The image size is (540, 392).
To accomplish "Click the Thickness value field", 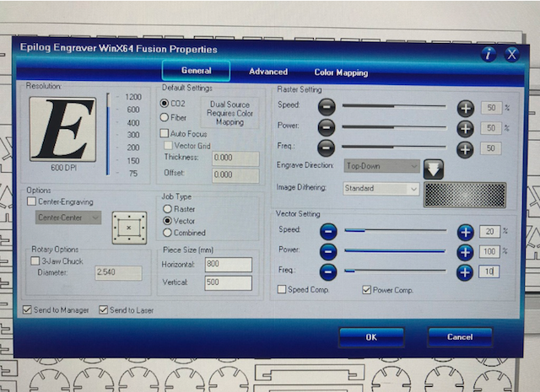I will 235,158.
